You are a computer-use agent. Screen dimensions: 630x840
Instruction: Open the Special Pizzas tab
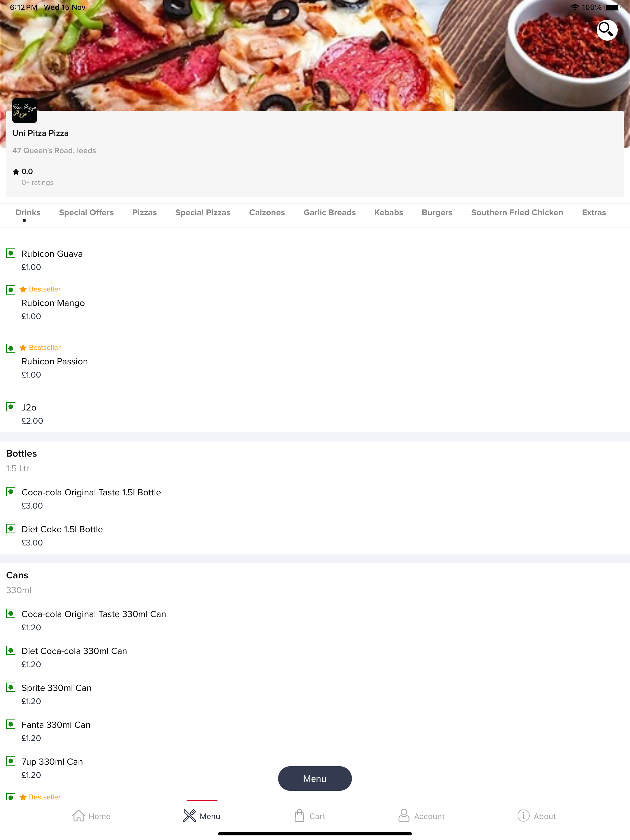(x=203, y=213)
